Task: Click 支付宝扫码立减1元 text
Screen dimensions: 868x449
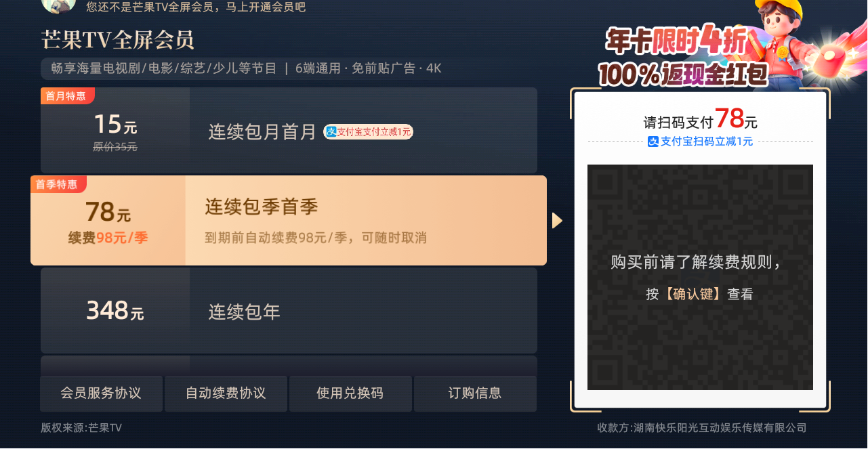Action: (707, 142)
